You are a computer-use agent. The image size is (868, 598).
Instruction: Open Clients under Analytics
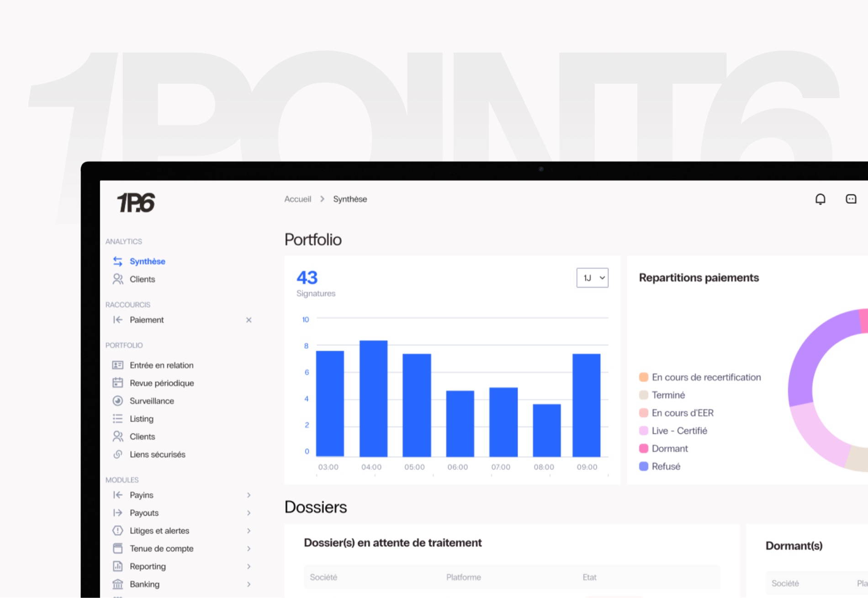(x=142, y=279)
